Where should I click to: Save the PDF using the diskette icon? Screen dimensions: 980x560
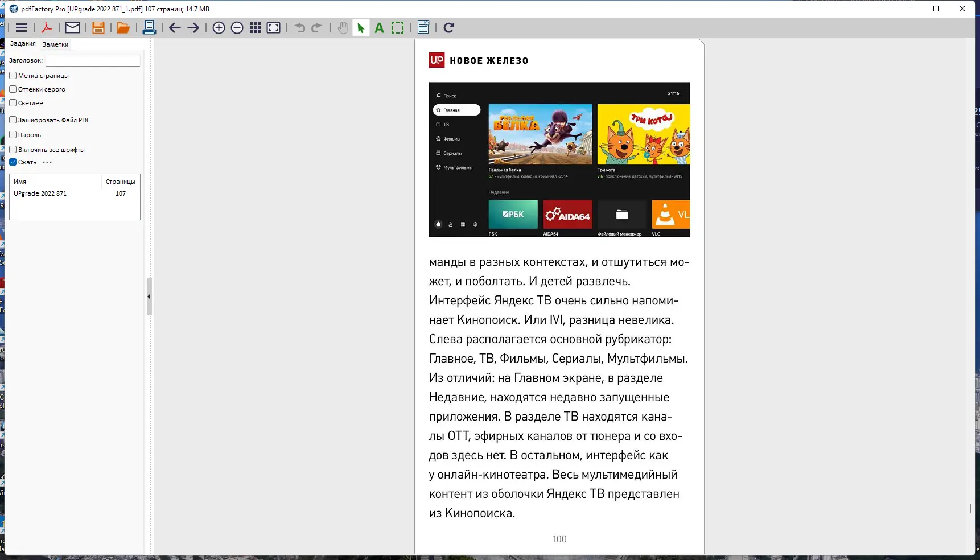[98, 27]
